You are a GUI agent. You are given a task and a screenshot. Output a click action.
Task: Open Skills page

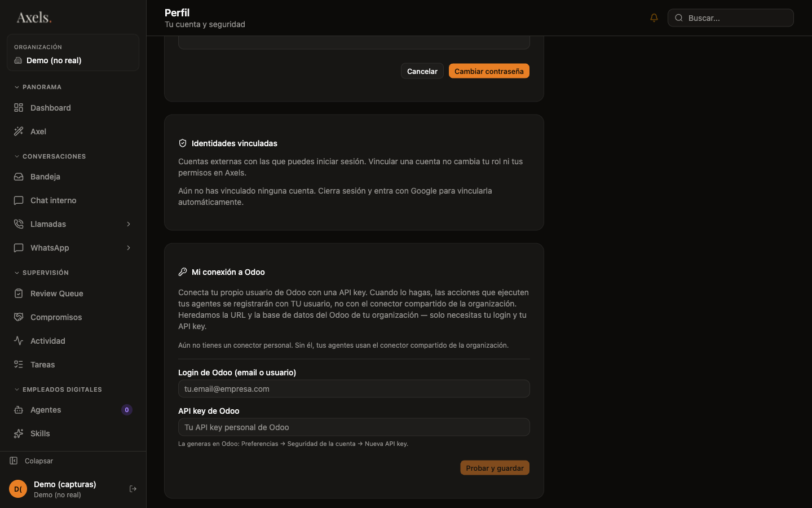point(73,433)
